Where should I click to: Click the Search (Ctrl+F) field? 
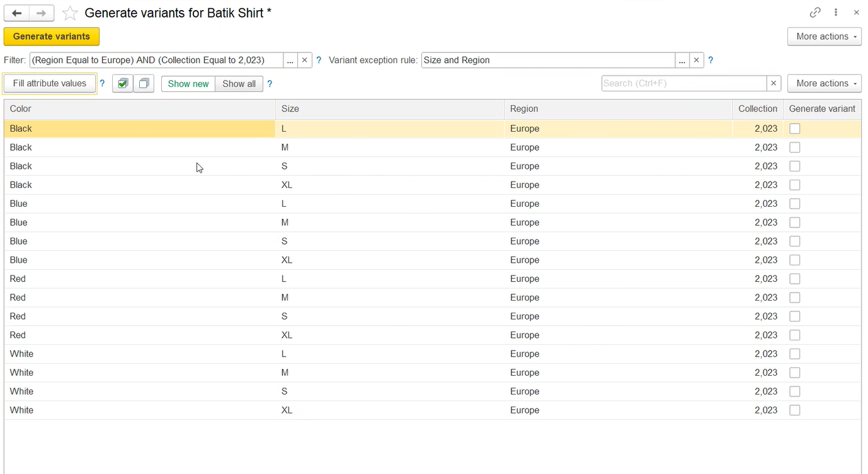point(684,83)
